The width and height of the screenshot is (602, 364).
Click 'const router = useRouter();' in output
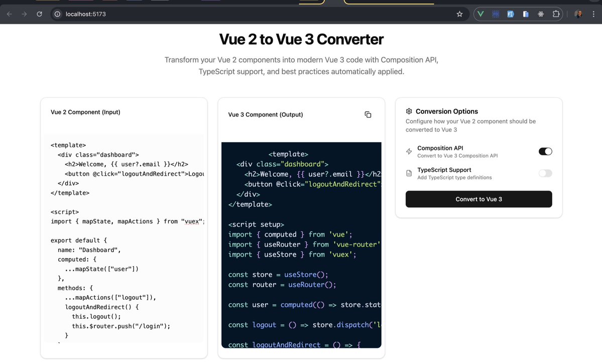(x=282, y=285)
